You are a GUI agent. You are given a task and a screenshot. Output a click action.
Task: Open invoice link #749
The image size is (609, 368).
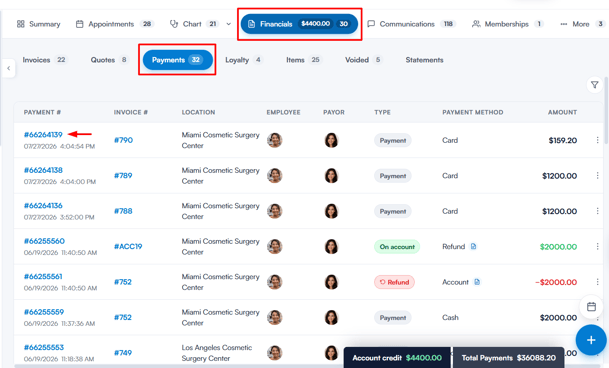(123, 353)
